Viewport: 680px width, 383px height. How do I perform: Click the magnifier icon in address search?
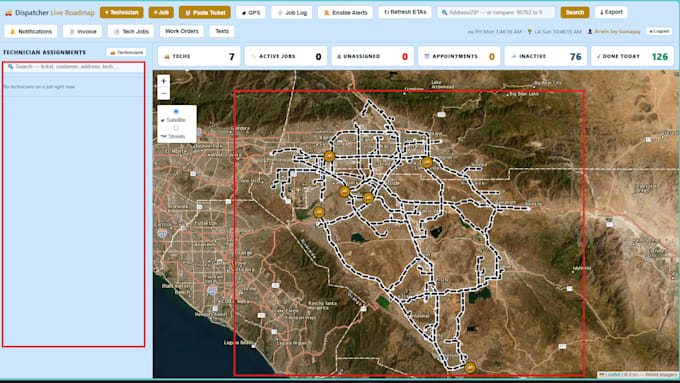click(444, 13)
